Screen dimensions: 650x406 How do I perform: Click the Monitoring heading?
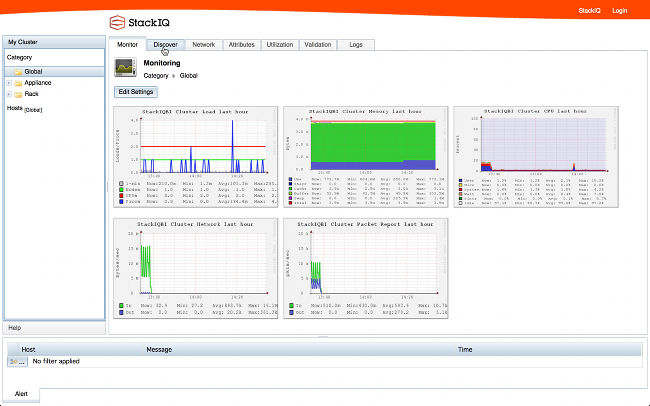coord(162,63)
